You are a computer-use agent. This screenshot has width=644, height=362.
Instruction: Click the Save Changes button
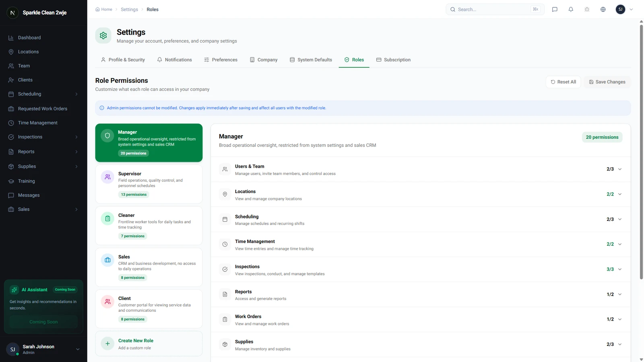(607, 82)
